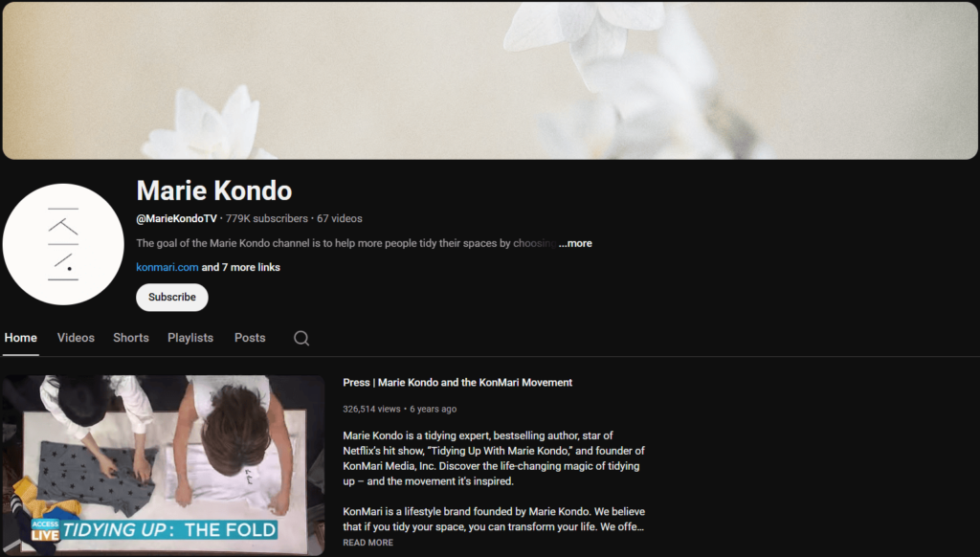Select the Home tab
The width and height of the screenshot is (980, 557).
(21, 338)
